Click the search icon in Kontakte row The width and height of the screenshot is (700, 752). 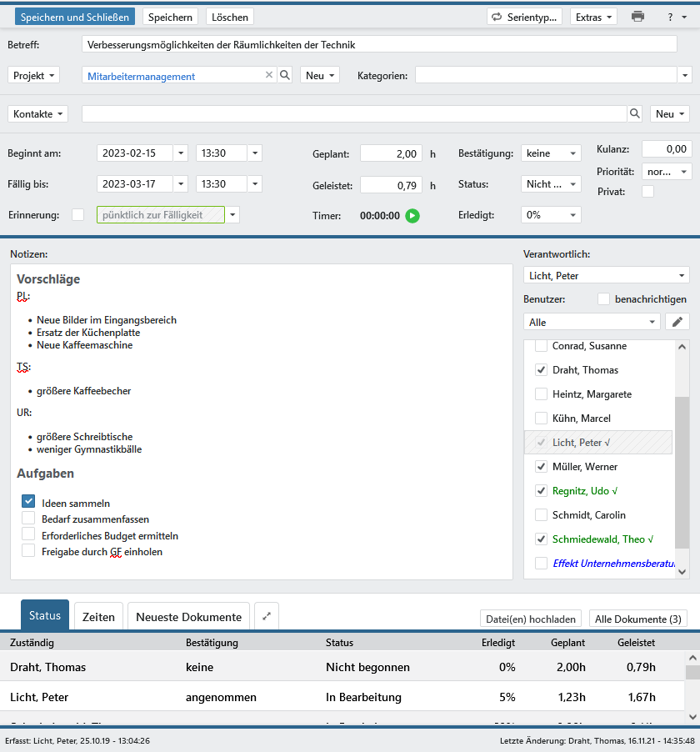[635, 114]
